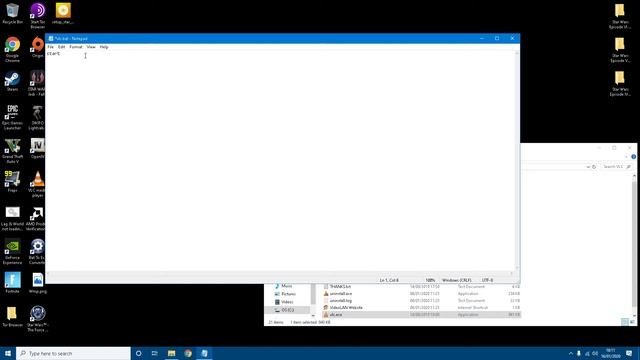This screenshot has height=360, width=640.
Task: Select the AMD Product Verification shortcut
Action: coord(36,219)
